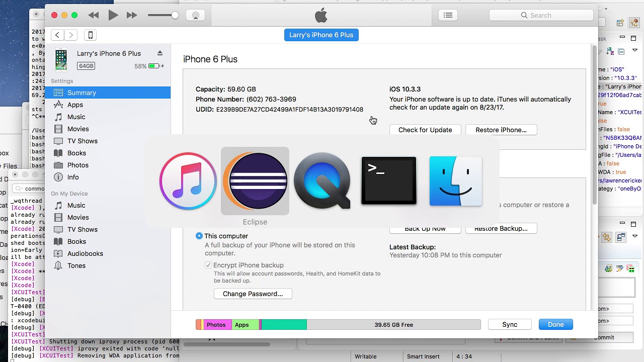Viewport: 644px width, 362px height.
Task: Play the current track
Action: pyautogui.click(x=113, y=15)
